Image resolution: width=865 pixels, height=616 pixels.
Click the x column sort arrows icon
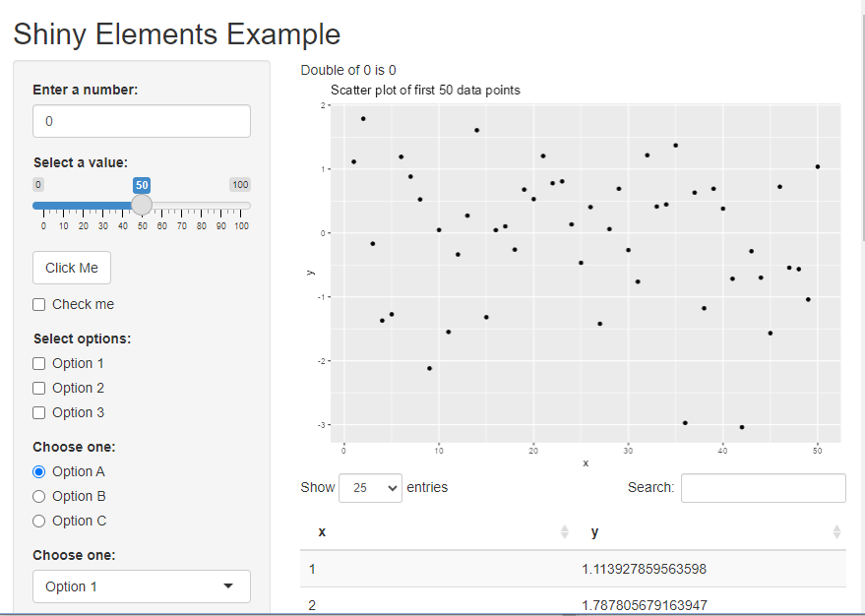(x=564, y=532)
